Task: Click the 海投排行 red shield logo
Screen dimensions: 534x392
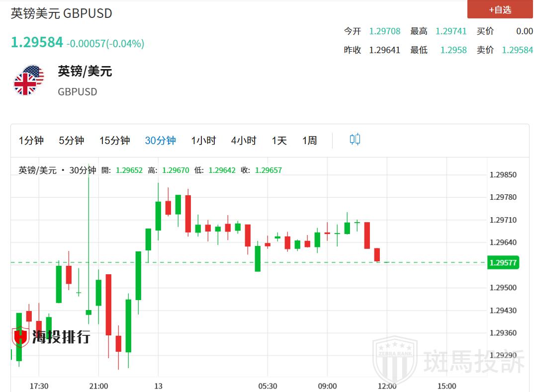Action: [20, 337]
